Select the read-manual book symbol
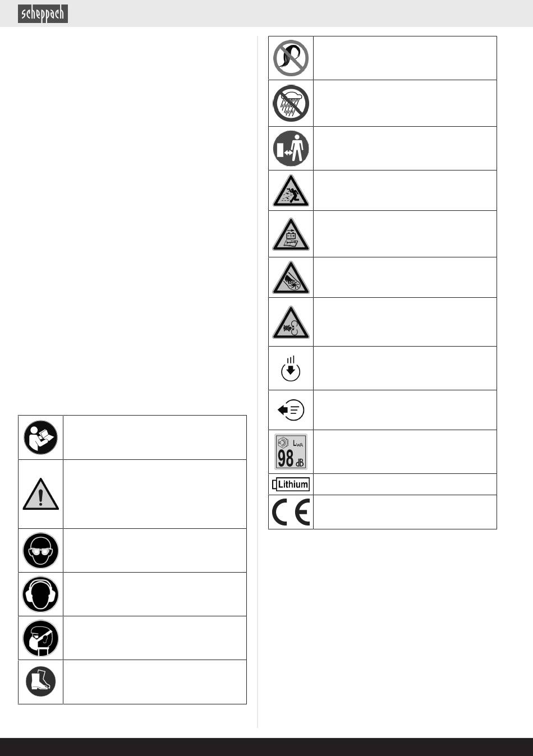 pyautogui.click(x=41, y=437)
